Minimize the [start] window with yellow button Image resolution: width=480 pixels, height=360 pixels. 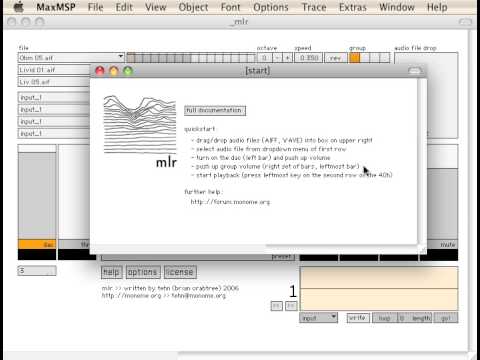(114, 71)
